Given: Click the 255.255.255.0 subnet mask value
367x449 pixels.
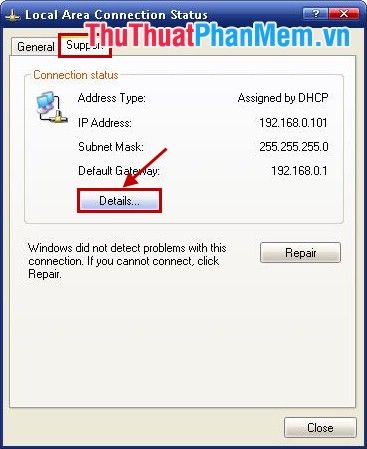Looking at the screenshot, I should [294, 147].
